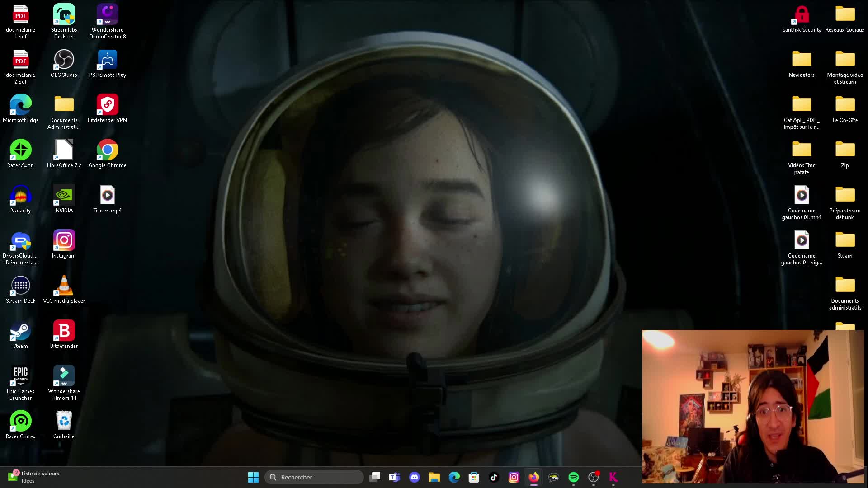This screenshot has height=488, width=868.
Task: Open Instagram from the taskbar
Action: tap(514, 477)
